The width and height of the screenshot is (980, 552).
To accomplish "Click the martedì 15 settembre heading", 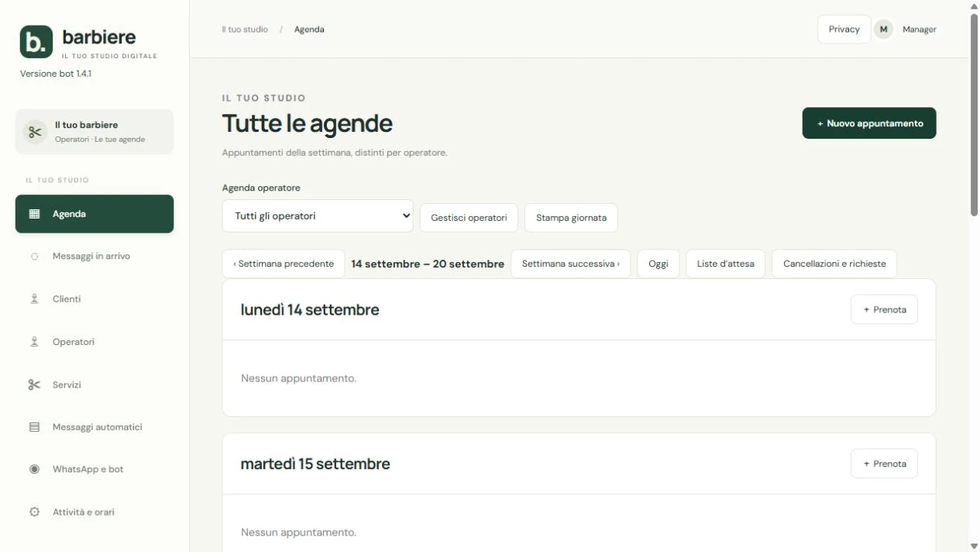I will click(x=315, y=464).
